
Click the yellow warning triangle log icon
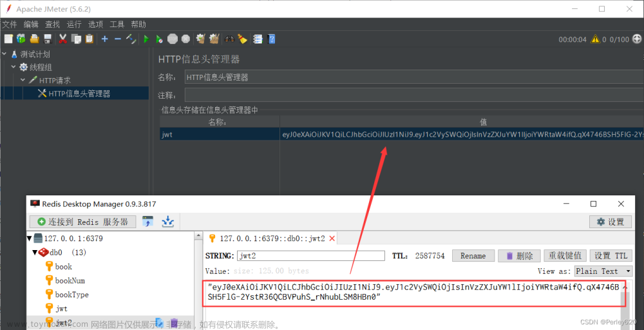pyautogui.click(x=595, y=39)
